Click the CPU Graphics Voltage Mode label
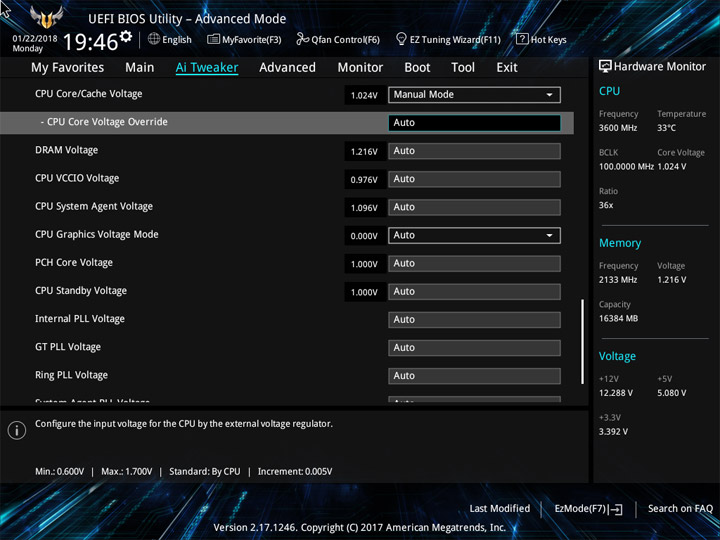 [97, 234]
